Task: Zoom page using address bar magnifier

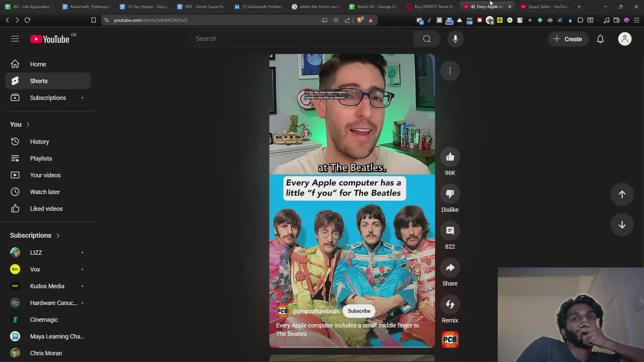Action: pos(336,20)
